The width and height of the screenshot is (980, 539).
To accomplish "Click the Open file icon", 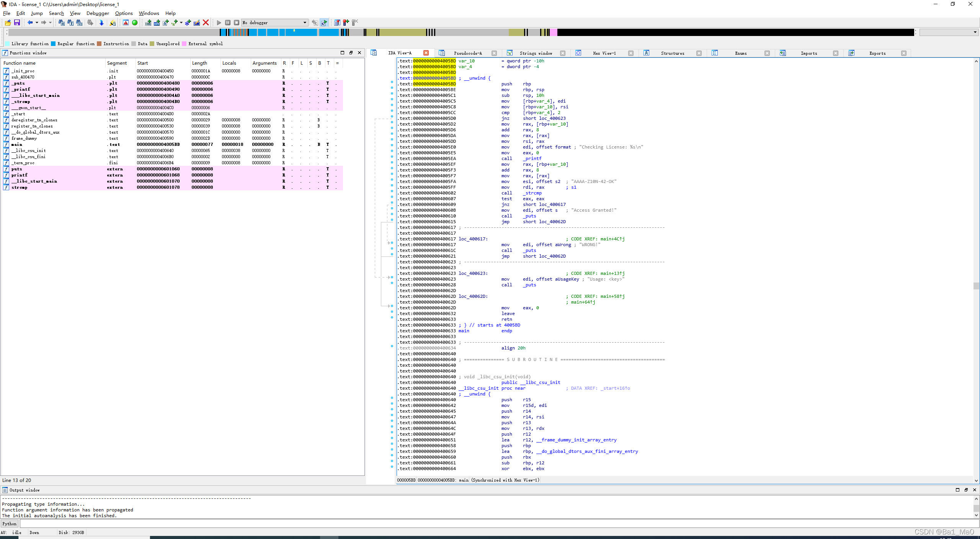I will tap(8, 23).
